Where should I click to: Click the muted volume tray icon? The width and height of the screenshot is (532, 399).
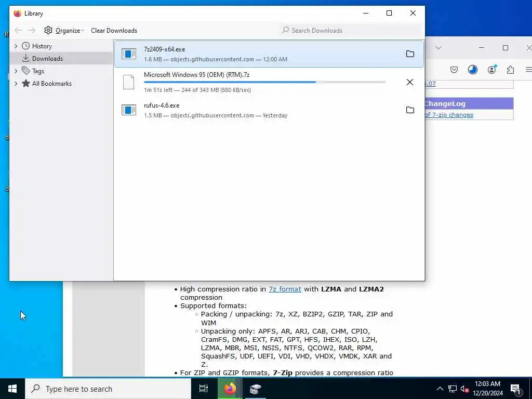pyautogui.click(x=464, y=389)
